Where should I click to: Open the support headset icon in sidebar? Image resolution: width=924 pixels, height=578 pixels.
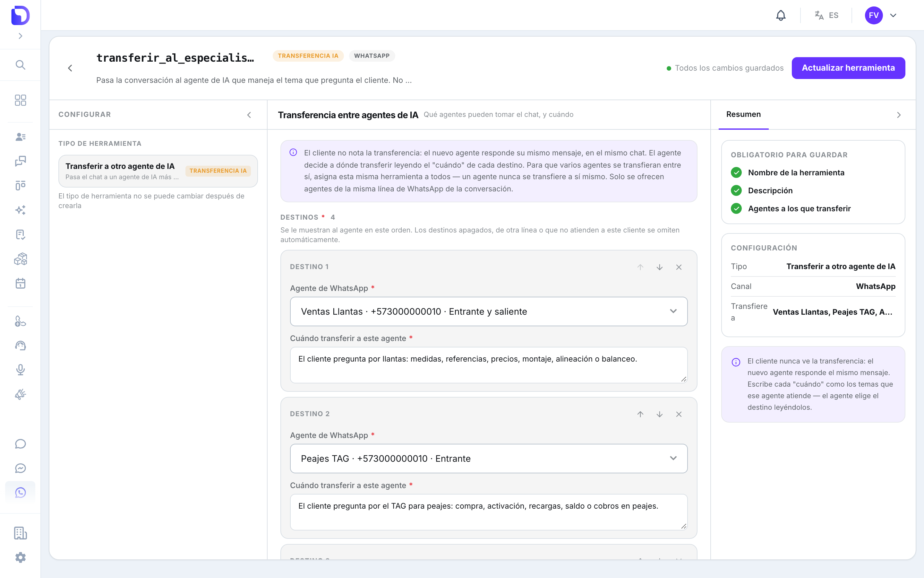(20, 346)
